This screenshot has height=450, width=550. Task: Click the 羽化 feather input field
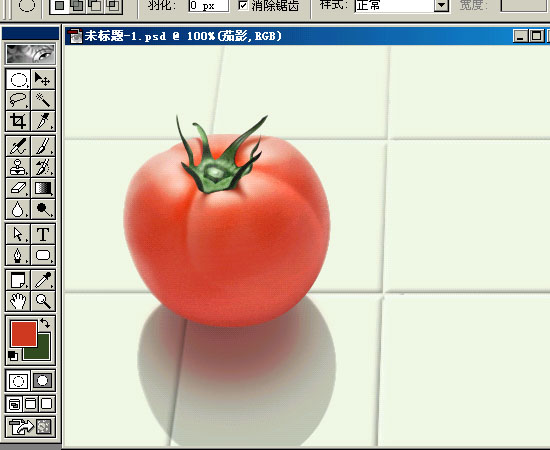208,5
